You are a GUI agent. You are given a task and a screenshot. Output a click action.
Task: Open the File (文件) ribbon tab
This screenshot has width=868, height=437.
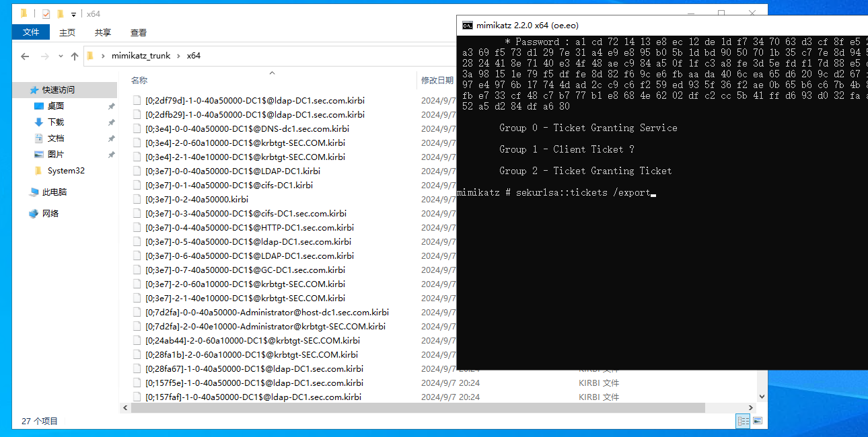point(31,32)
